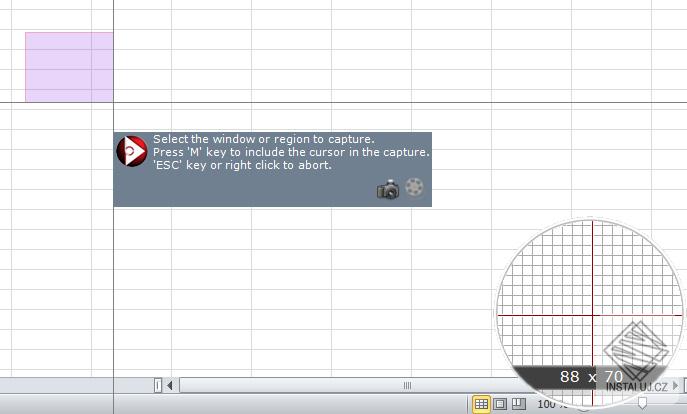Click the "Press 'M' key" instruction line

pos(291,152)
